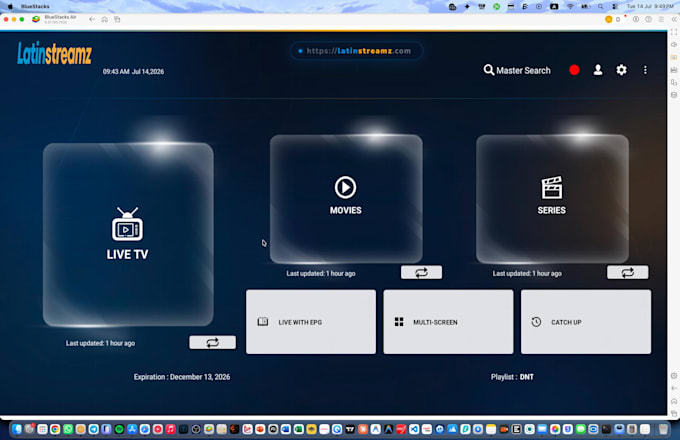Open Master Search
Viewport: 680px width, 440px height.
pyautogui.click(x=517, y=70)
